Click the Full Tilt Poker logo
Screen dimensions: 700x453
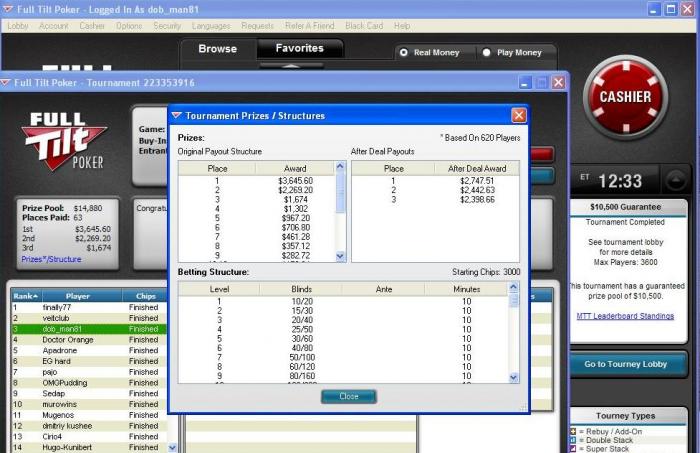(x=64, y=141)
